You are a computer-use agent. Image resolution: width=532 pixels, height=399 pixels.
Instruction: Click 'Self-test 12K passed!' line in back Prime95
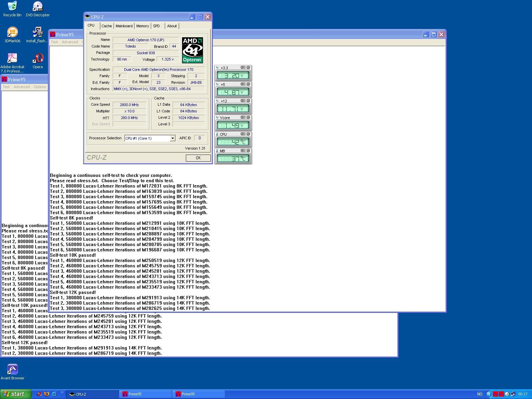pos(25,342)
